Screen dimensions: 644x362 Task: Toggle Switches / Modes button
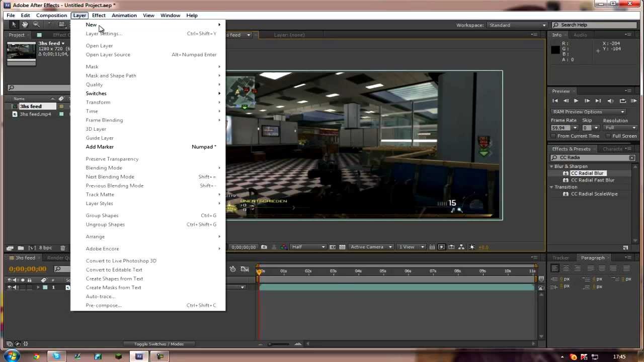159,344
